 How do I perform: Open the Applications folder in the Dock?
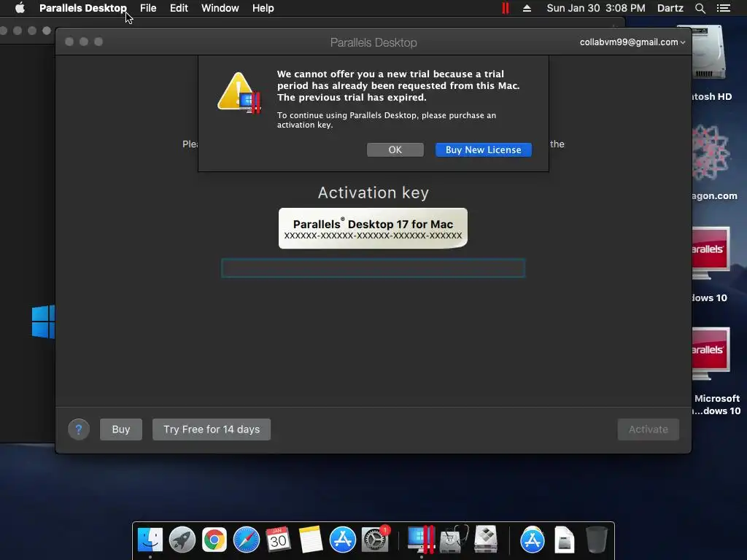(x=532, y=540)
